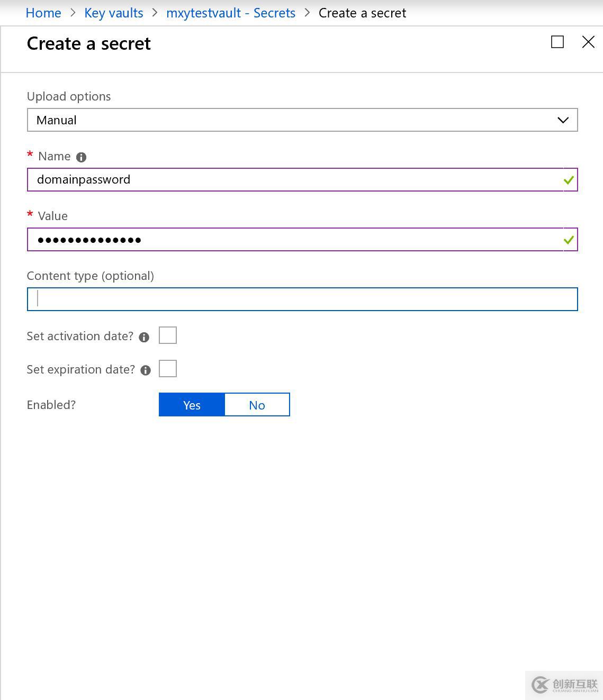Open the Upload options dropdown

[302, 120]
